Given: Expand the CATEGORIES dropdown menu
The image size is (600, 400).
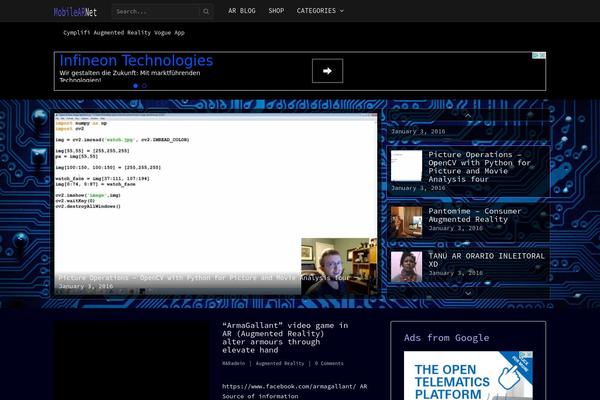Looking at the screenshot, I should click(x=320, y=11).
